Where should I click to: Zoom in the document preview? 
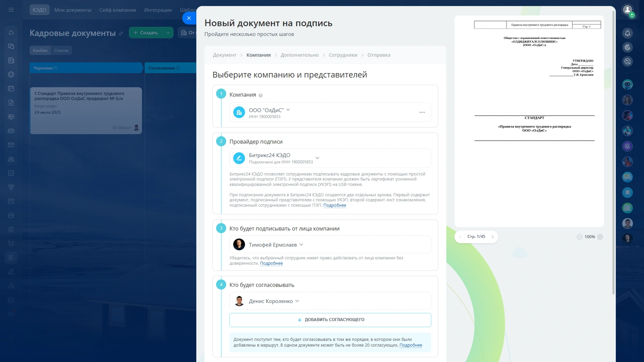point(600,237)
